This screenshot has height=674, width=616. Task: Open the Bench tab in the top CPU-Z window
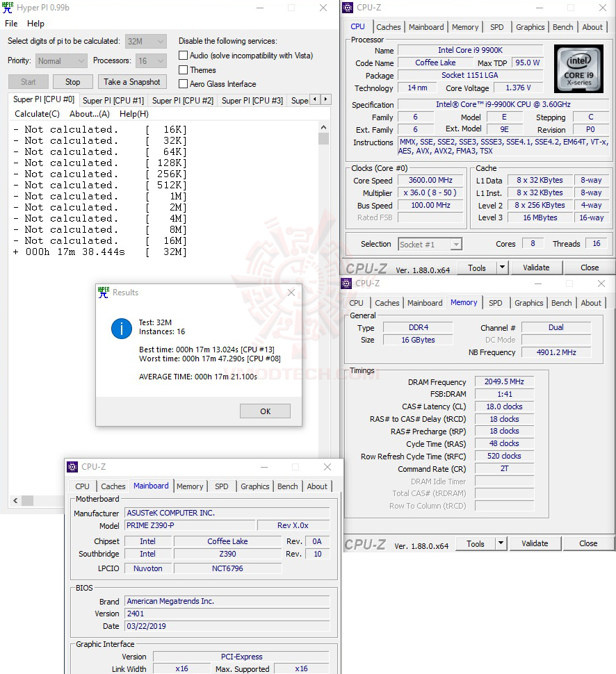click(x=562, y=27)
